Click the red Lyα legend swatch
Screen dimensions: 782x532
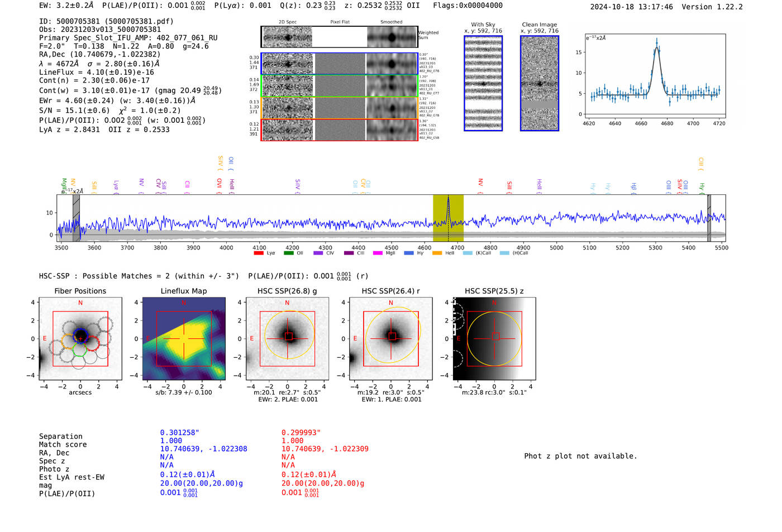click(x=259, y=253)
